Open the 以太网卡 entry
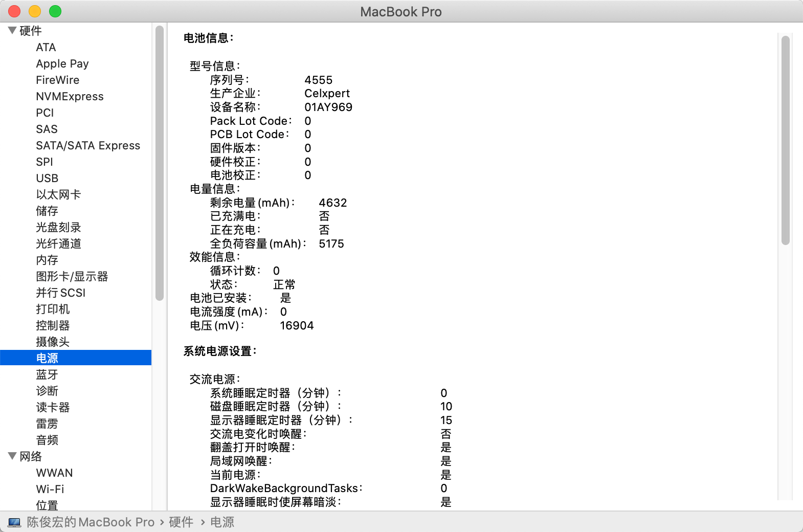The image size is (803, 532). point(58,194)
